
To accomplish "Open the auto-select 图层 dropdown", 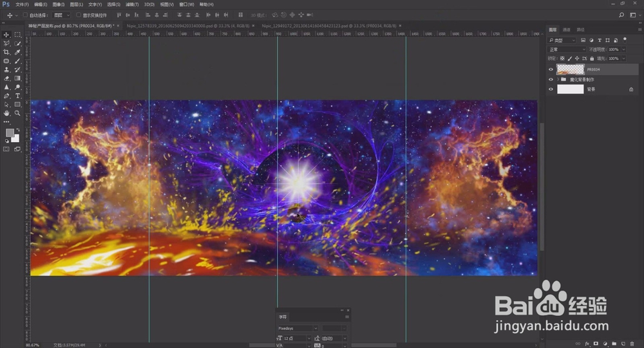I will click(x=62, y=15).
